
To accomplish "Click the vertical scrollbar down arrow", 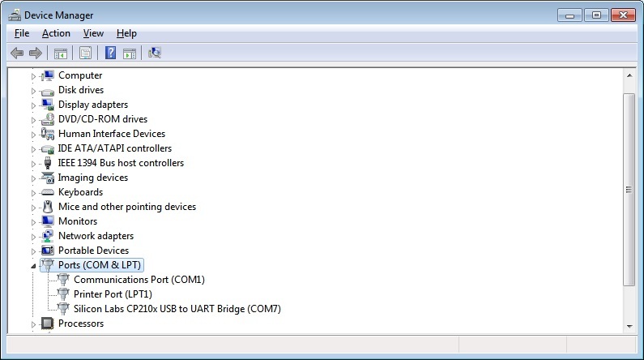I will click(629, 324).
